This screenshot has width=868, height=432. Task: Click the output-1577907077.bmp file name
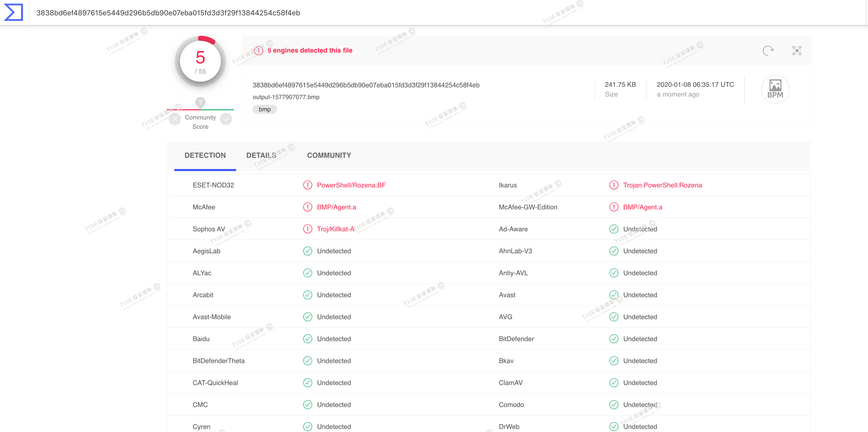tap(286, 97)
